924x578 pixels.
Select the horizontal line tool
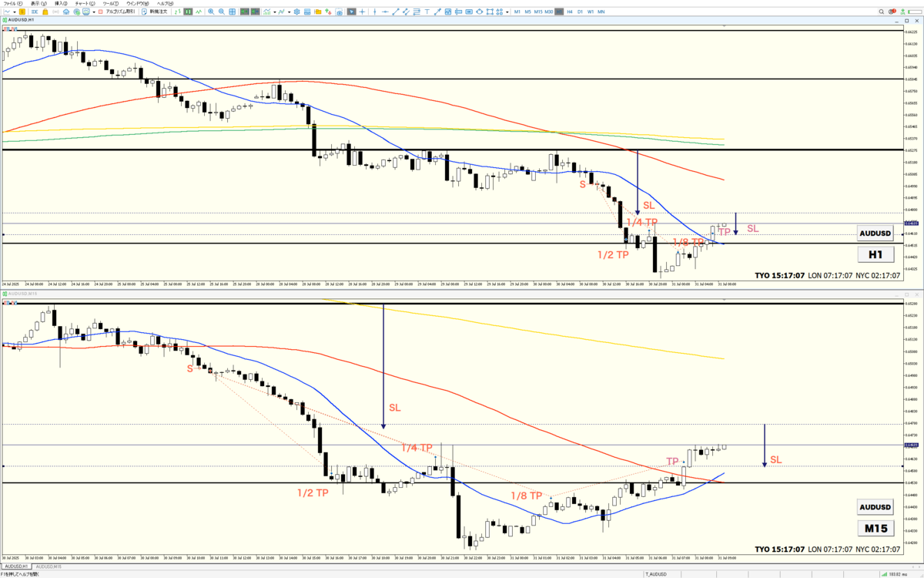[385, 12]
